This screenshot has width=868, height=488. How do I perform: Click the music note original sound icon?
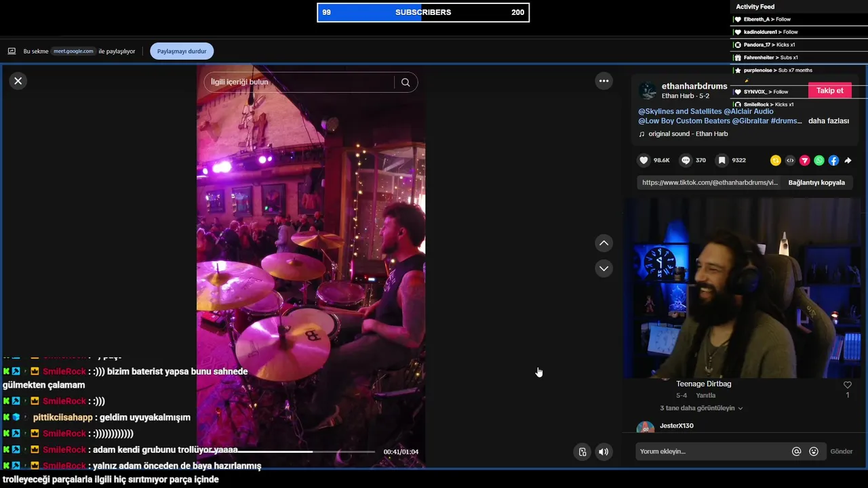pyautogui.click(x=642, y=134)
